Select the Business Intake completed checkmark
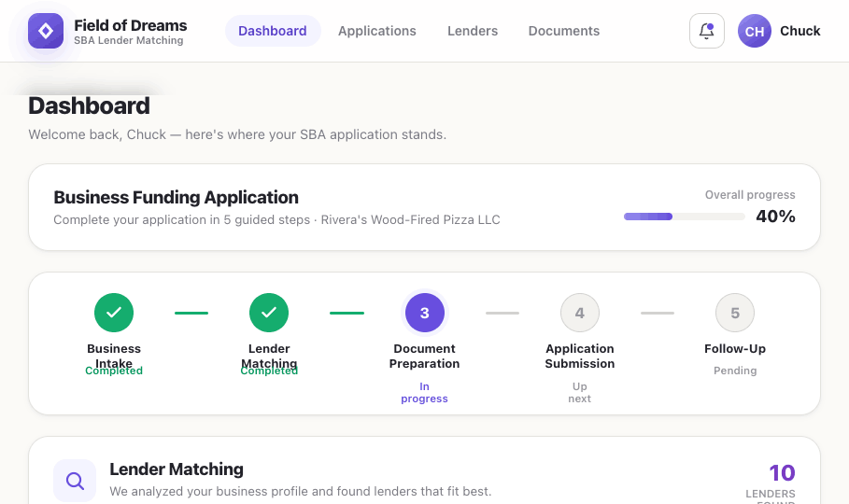Image resolution: width=849 pixels, height=504 pixels. coord(114,313)
